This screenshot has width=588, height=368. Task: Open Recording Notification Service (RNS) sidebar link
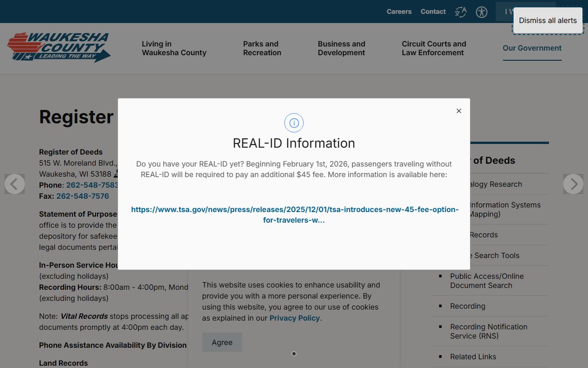click(x=488, y=331)
